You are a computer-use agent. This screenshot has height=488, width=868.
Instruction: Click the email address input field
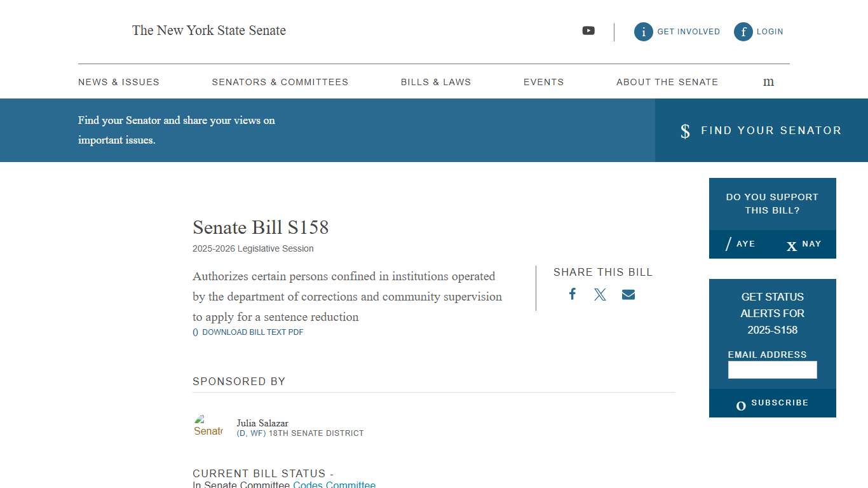click(772, 369)
